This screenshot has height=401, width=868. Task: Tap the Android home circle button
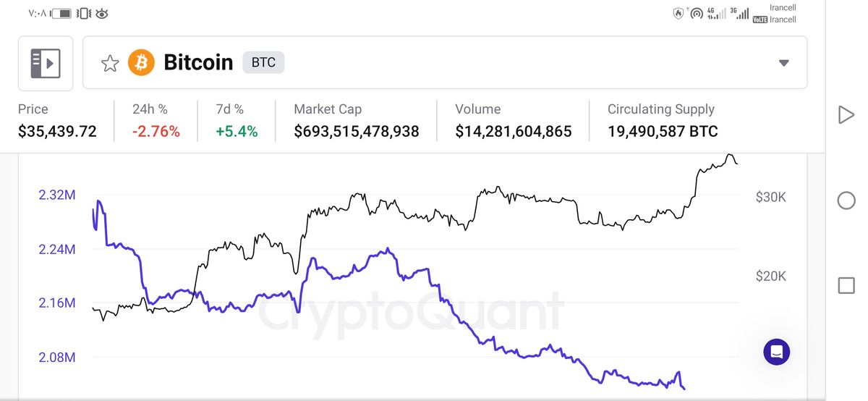coord(846,200)
